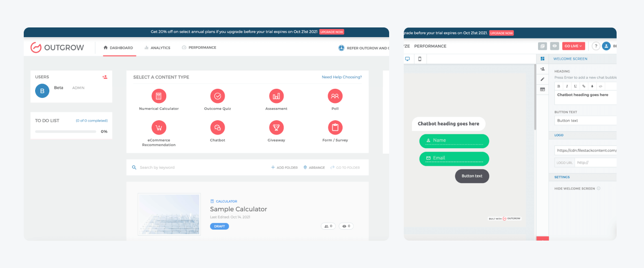The height and width of the screenshot is (268, 644).
Task: Click the Refer Outgrow link
Action: tap(364, 48)
